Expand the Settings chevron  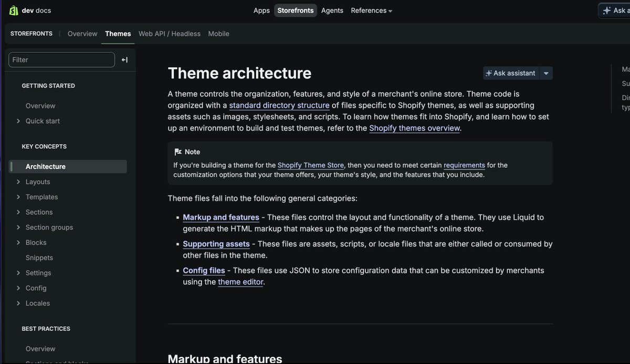[19, 273]
